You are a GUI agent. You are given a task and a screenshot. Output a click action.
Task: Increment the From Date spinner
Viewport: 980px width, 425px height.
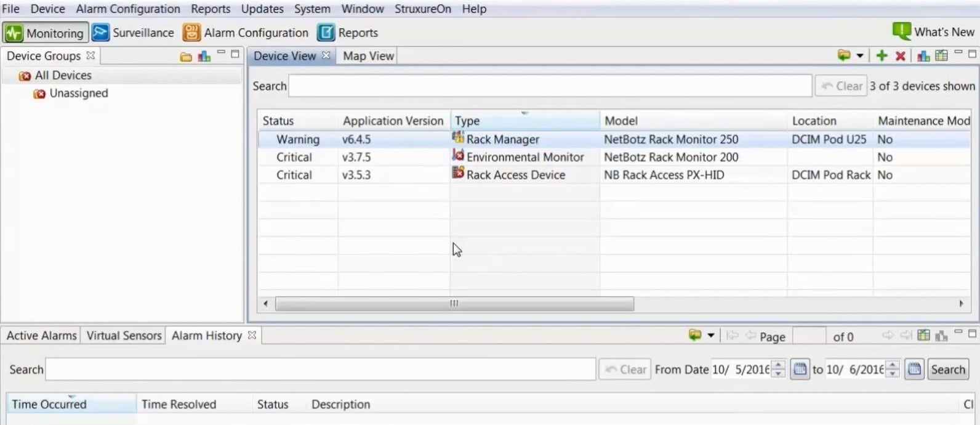779,365
